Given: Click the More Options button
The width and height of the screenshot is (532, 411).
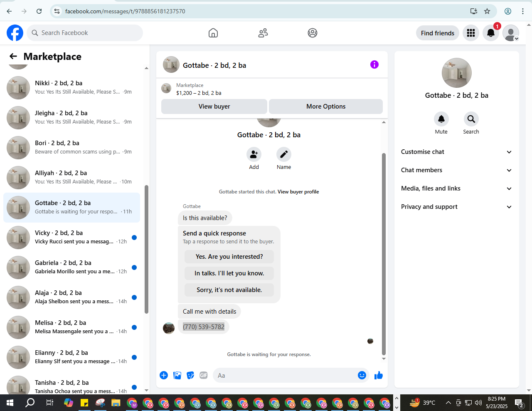Looking at the screenshot, I should [x=326, y=106].
